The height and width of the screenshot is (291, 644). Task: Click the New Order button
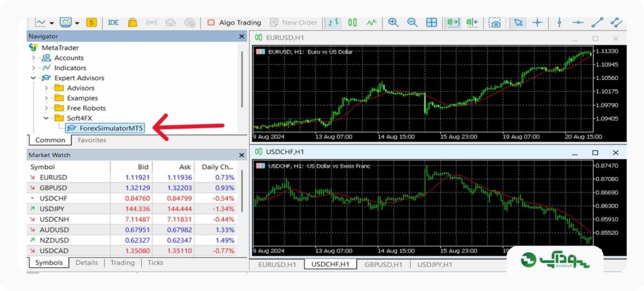[x=294, y=23]
